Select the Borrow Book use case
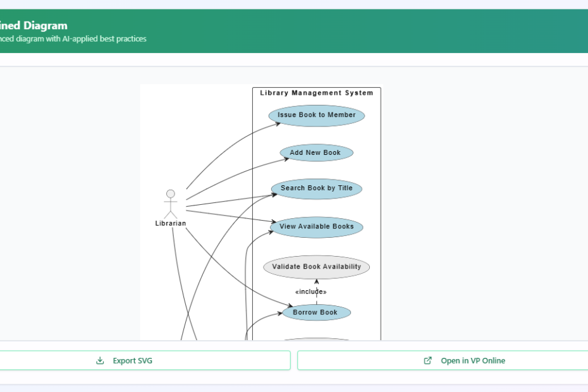Viewport: 588px width, 392px height. (316, 312)
